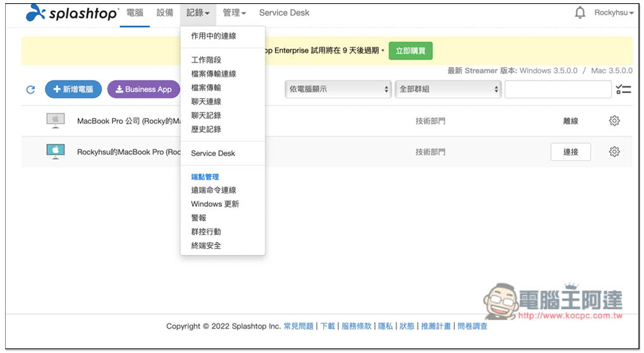Click the notification bell icon

coord(580,13)
